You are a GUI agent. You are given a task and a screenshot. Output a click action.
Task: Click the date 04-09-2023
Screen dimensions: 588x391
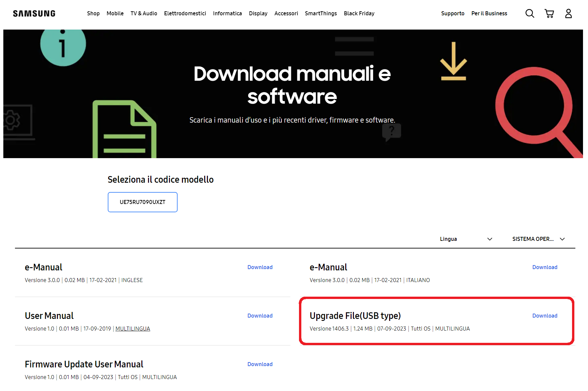(x=98, y=377)
